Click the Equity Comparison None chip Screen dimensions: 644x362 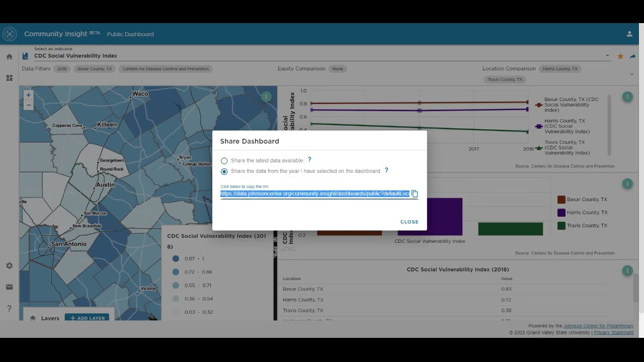pos(338,69)
